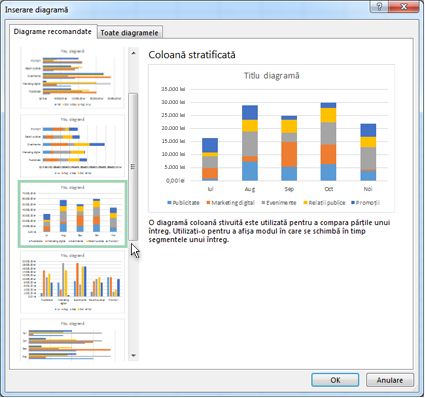The height and width of the screenshot is (398, 425).
Task: Click the Sep column in preview chart
Action: pyautogui.click(x=289, y=148)
